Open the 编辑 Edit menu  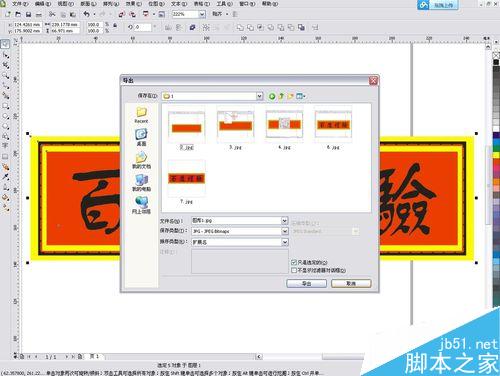(43, 4)
